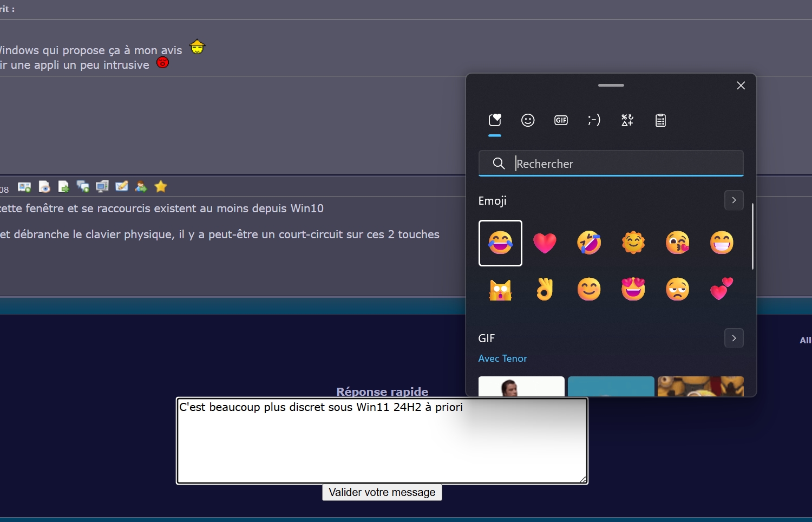
Task: Select the Minions GIF thumbnail
Action: [700, 386]
